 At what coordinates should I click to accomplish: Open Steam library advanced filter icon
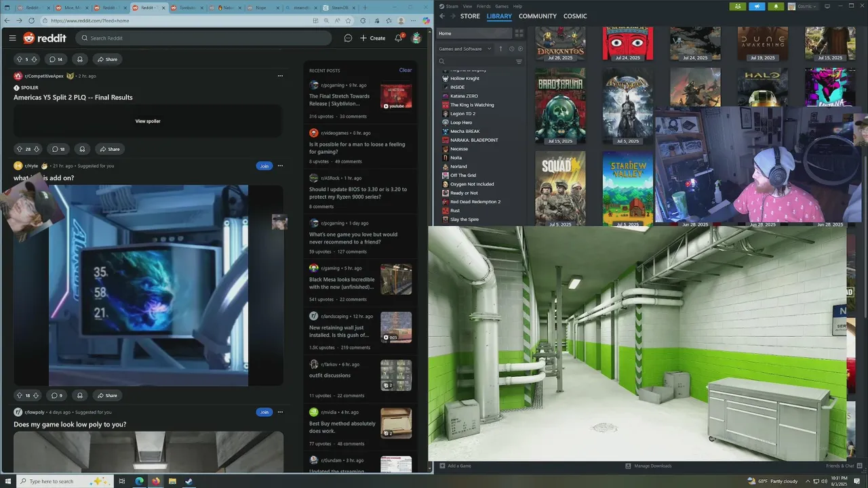pos(519,62)
